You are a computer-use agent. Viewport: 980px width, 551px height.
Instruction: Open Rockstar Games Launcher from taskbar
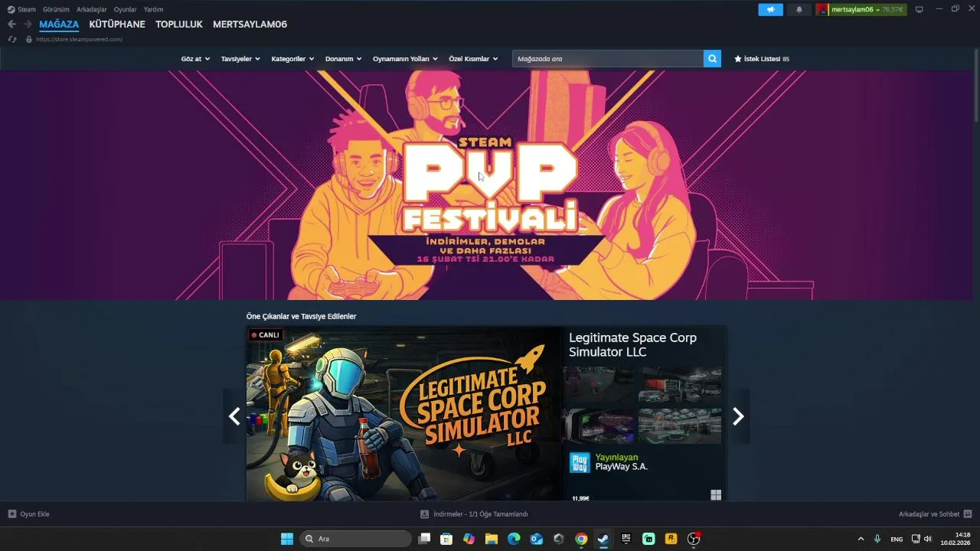671,539
